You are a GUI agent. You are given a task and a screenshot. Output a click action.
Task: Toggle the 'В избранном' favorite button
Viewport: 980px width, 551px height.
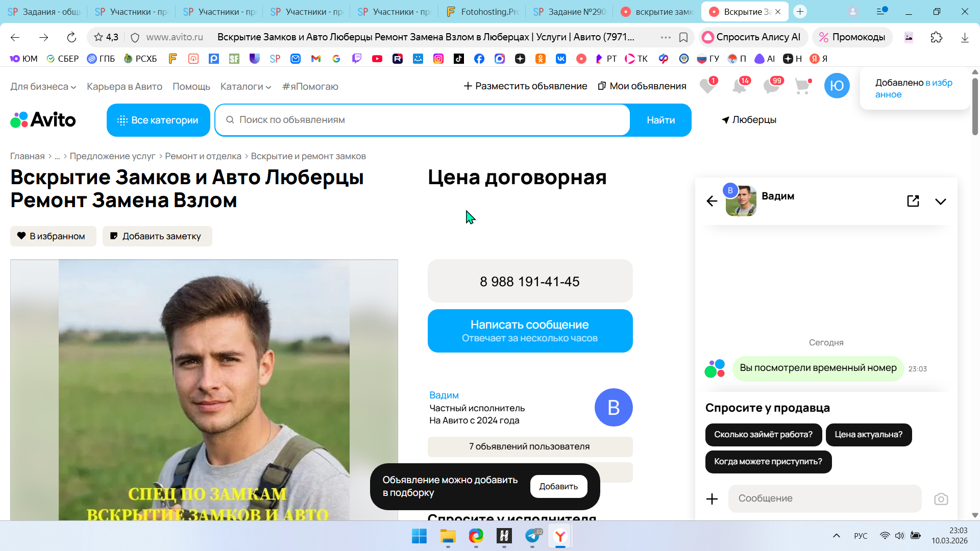(53, 236)
